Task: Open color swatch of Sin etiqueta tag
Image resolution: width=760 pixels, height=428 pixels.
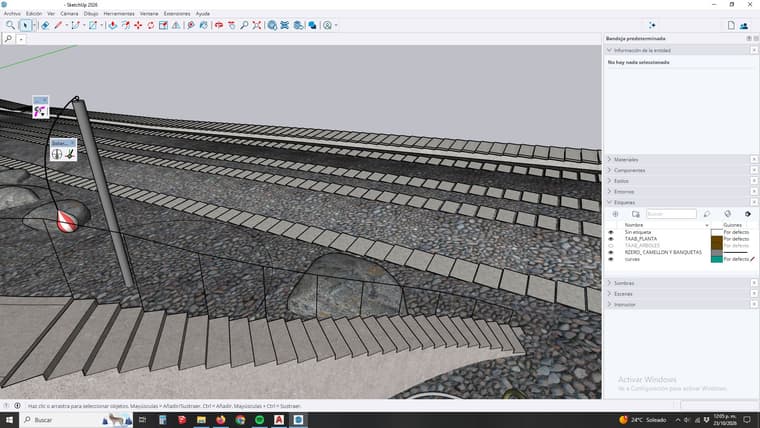Action: 716,232
